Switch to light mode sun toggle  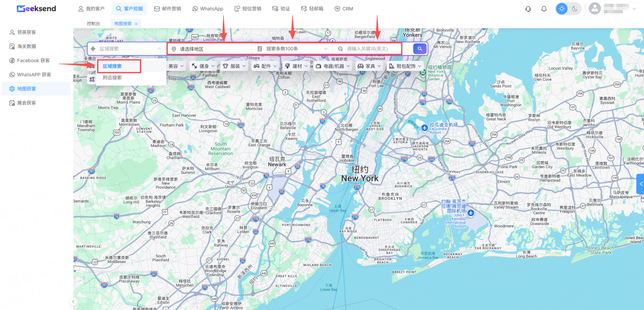click(562, 9)
